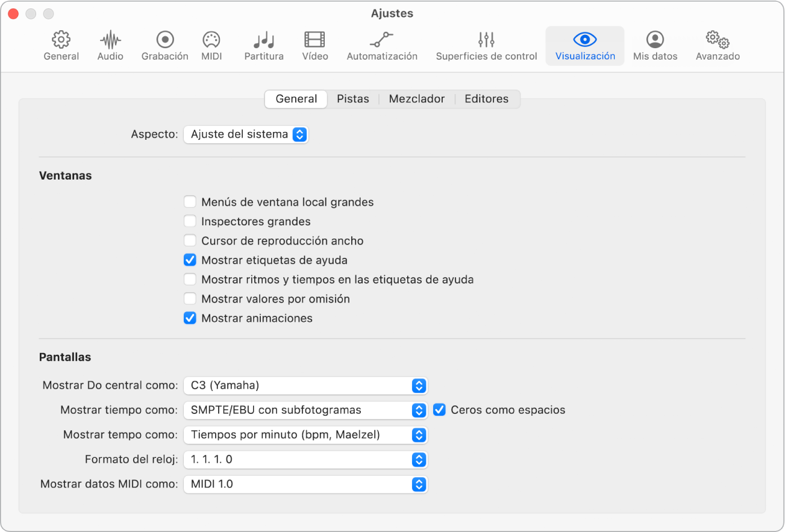Close the Ajustes window
Screen dimensions: 785x532
pos(13,13)
